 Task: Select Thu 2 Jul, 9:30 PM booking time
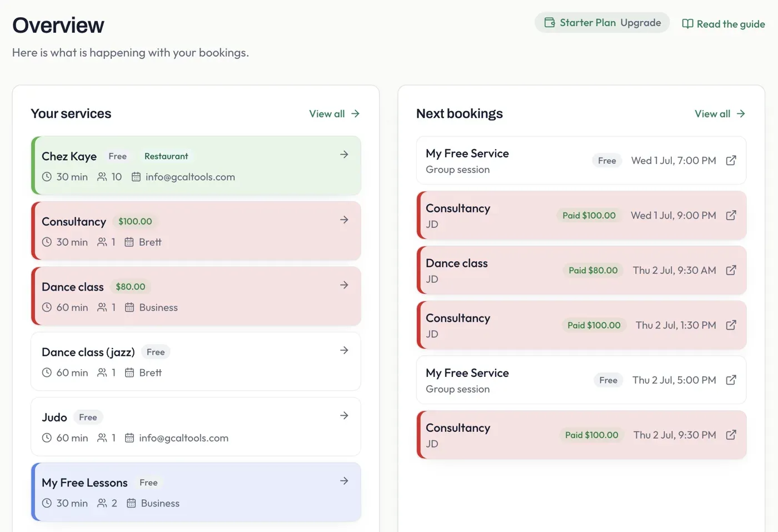(675, 435)
